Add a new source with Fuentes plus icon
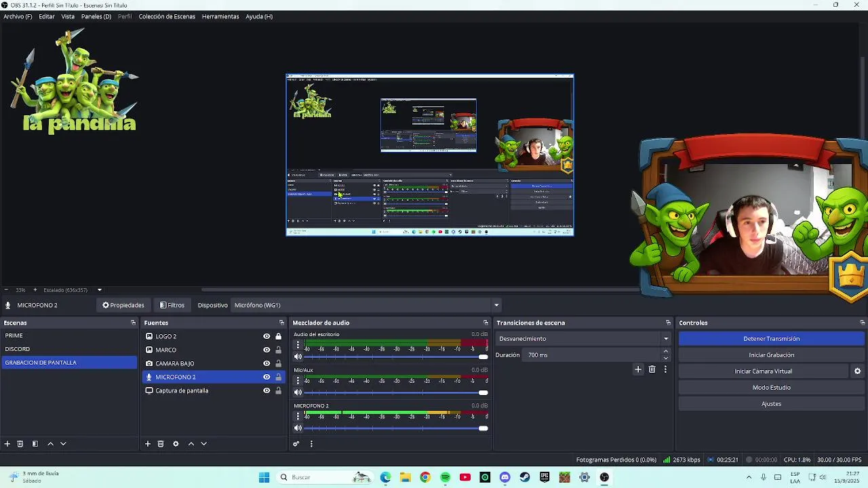The image size is (868, 488). point(148,444)
